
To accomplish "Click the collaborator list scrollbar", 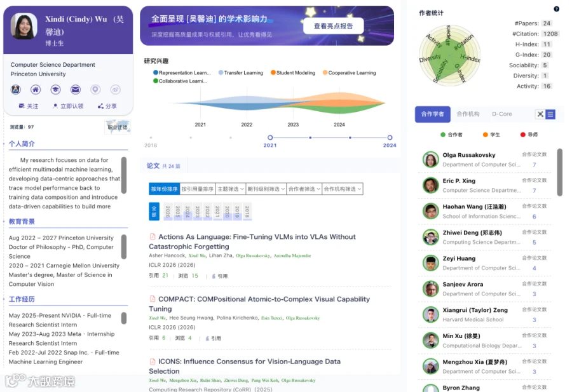I will pyautogui.click(x=560, y=172).
